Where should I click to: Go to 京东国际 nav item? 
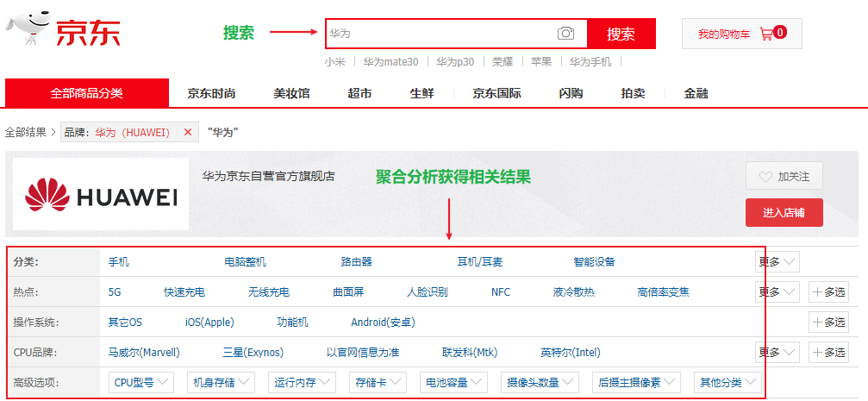496,94
